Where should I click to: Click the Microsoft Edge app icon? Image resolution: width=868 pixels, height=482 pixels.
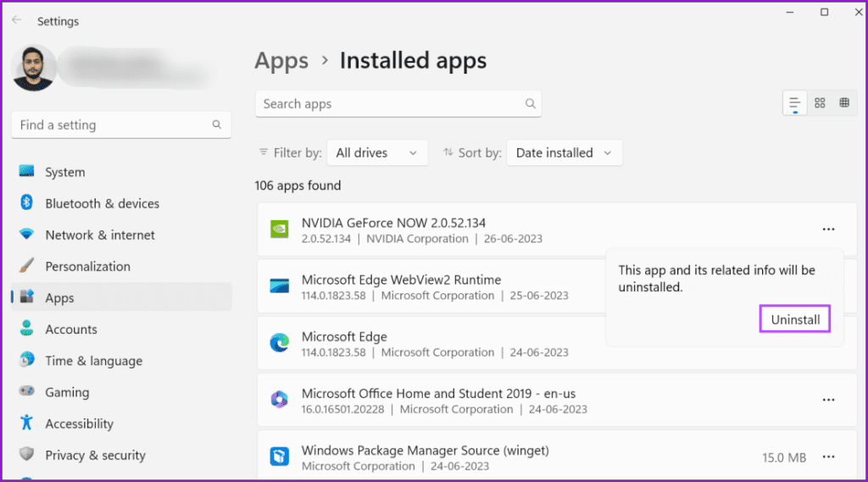point(280,343)
